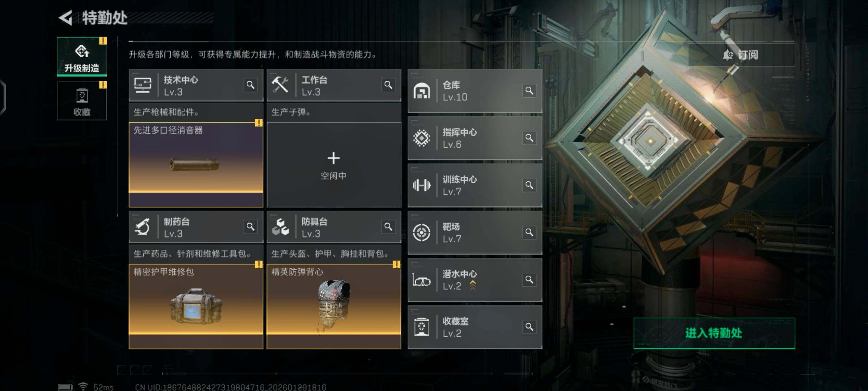The height and width of the screenshot is (391, 868).
Task: Add a crafting task in idle 空闲中 slot
Action: click(334, 165)
